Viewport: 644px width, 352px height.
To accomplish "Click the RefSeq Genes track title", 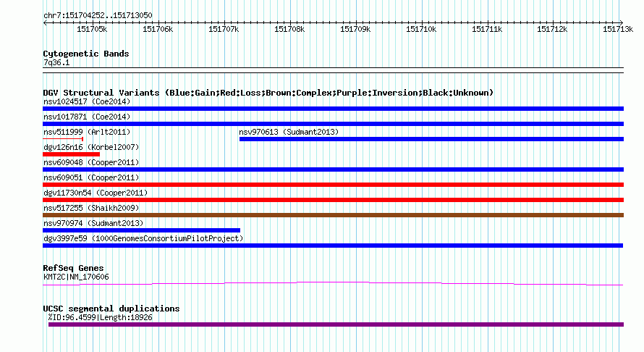I will (x=73, y=268).
